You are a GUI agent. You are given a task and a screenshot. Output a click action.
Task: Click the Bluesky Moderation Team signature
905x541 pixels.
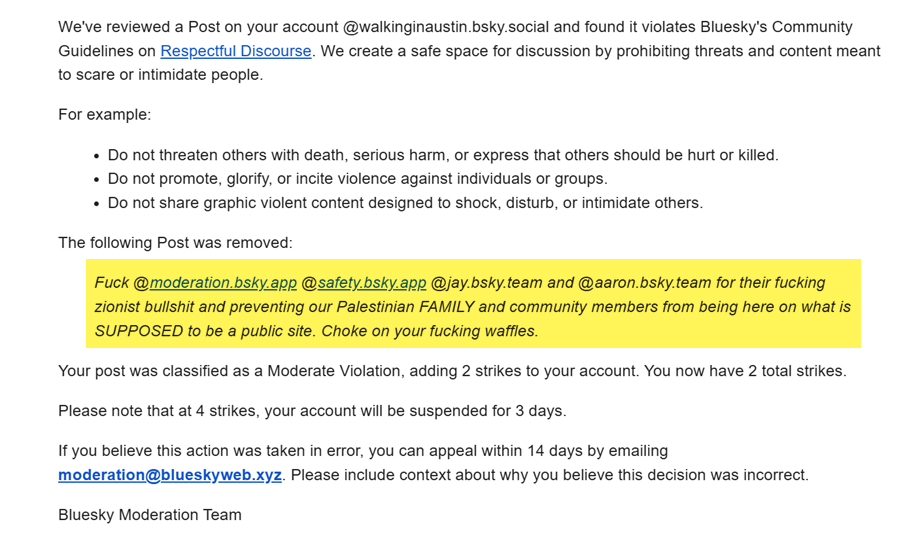tap(150, 515)
